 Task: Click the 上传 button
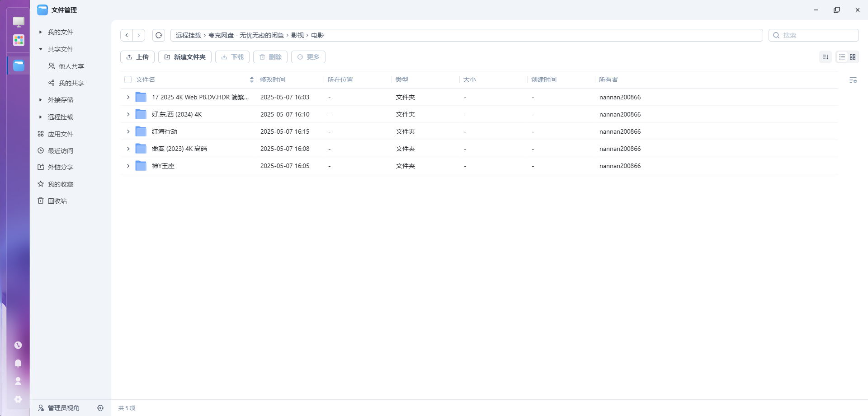pos(137,57)
